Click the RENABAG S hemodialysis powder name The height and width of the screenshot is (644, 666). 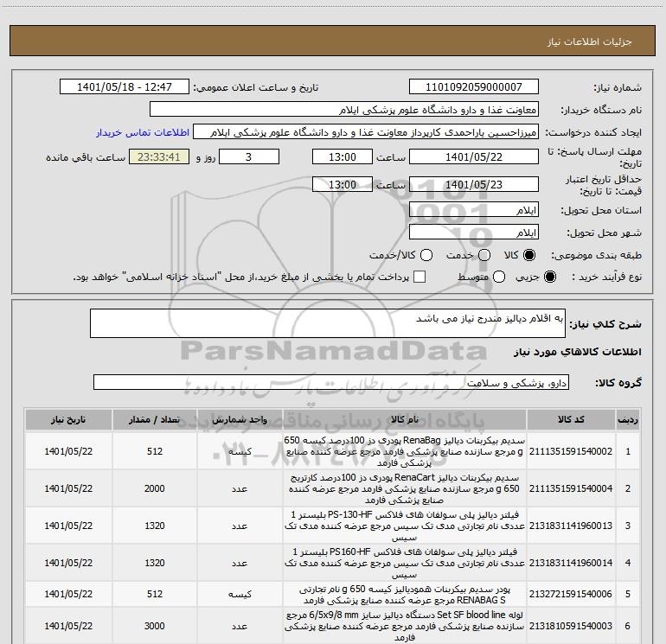pos(405,595)
